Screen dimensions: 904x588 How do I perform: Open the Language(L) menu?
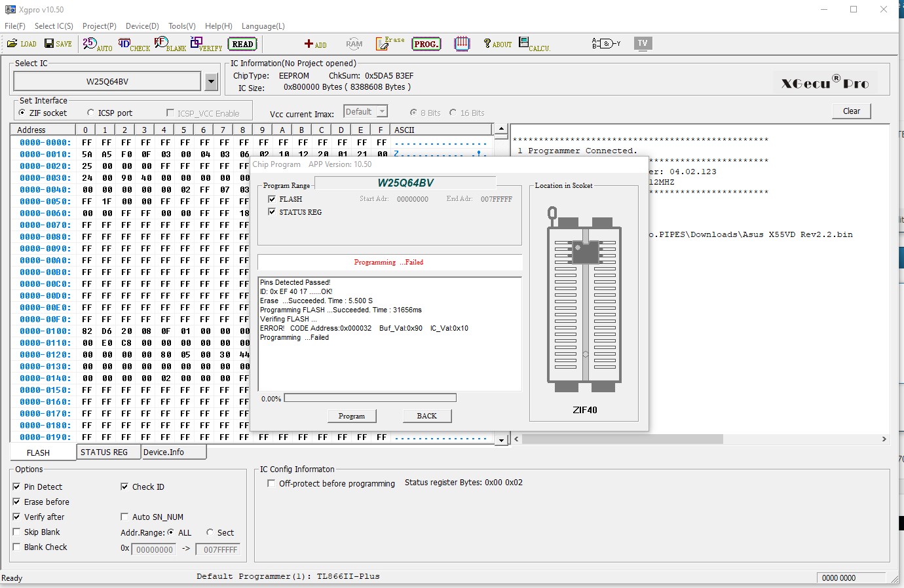pyautogui.click(x=263, y=26)
